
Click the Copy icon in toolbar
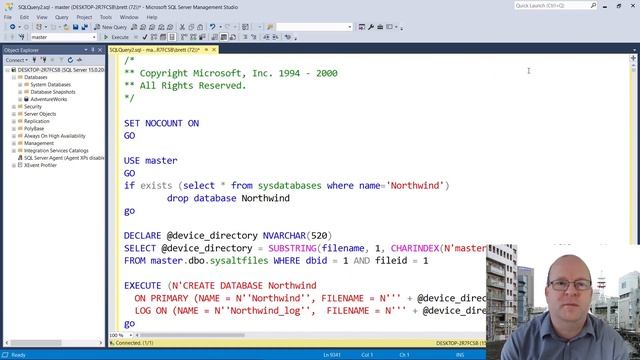coord(191,27)
